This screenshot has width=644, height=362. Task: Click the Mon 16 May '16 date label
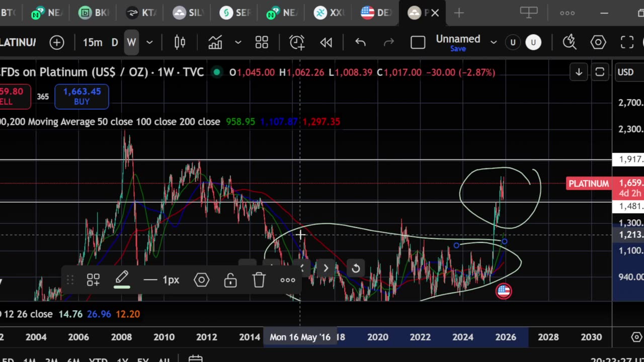(x=300, y=337)
